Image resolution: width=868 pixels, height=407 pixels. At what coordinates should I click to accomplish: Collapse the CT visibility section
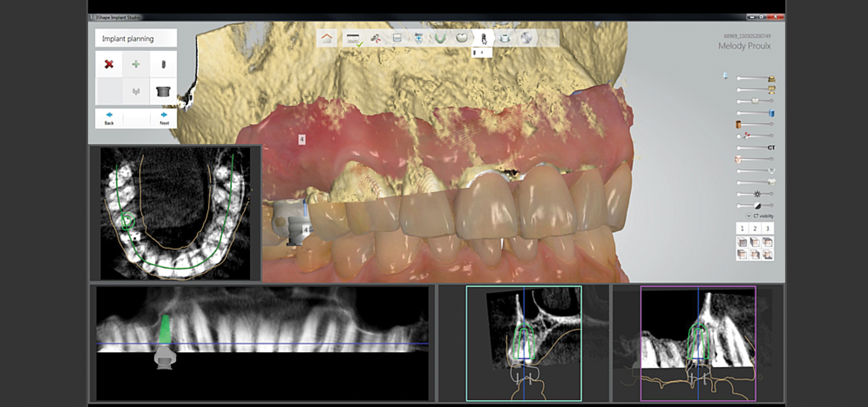point(748,216)
